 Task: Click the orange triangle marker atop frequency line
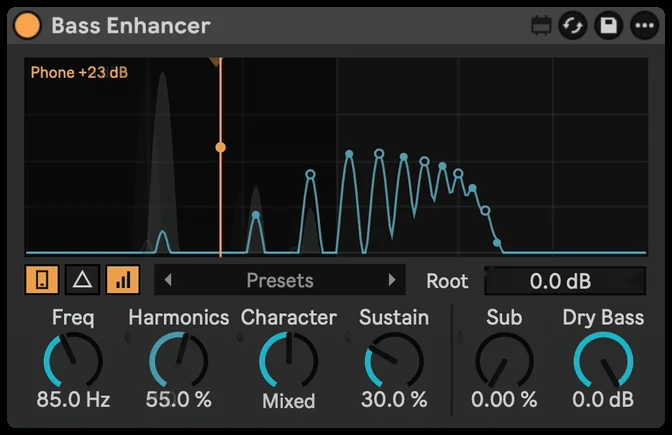pos(216,62)
